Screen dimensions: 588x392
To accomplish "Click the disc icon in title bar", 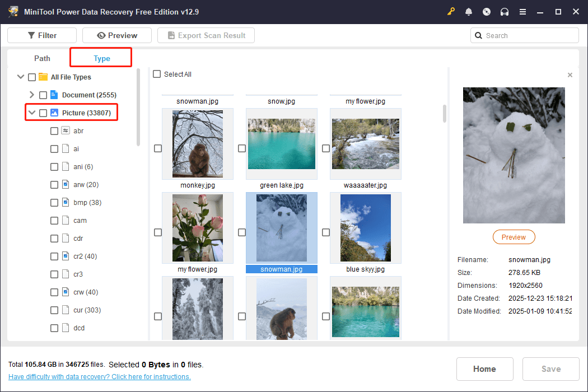I will [x=487, y=12].
